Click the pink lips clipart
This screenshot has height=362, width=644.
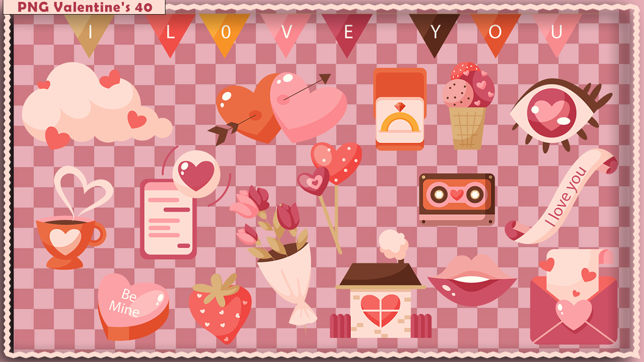point(472,280)
